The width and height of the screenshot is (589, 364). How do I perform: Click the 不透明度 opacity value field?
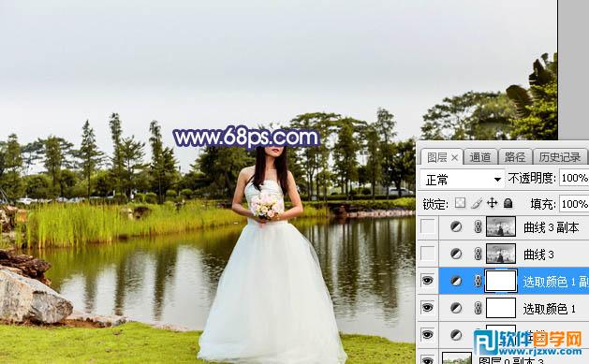tap(574, 178)
